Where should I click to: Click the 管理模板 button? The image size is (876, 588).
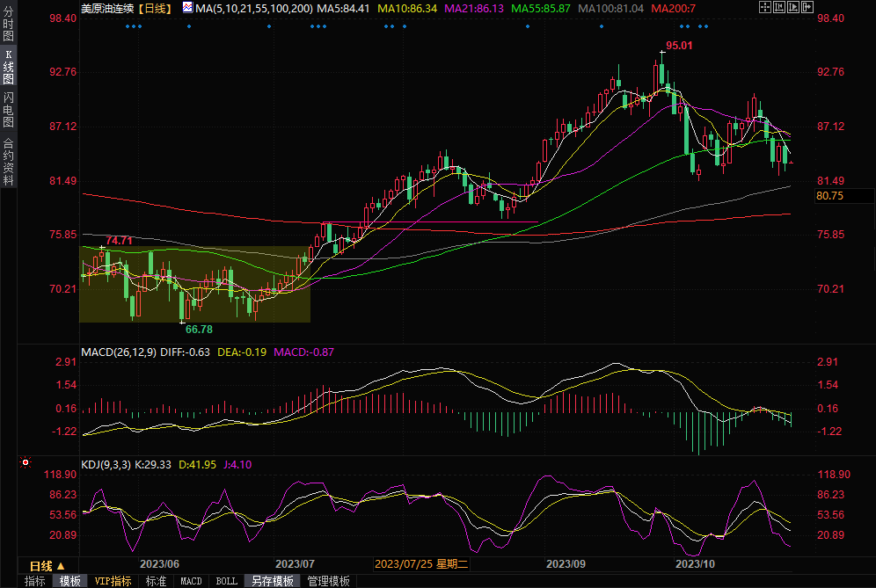(328, 581)
